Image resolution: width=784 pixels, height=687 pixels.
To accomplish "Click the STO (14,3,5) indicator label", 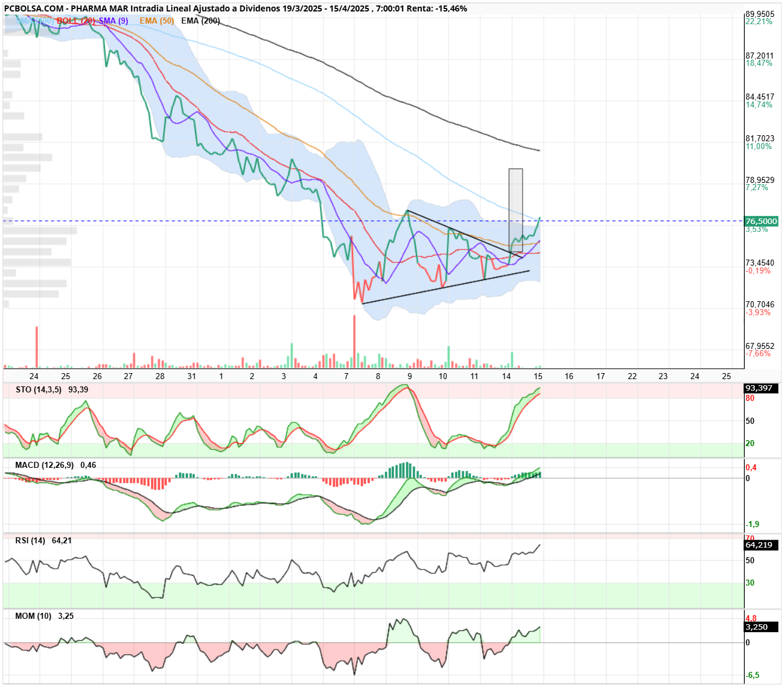I will coord(39,389).
